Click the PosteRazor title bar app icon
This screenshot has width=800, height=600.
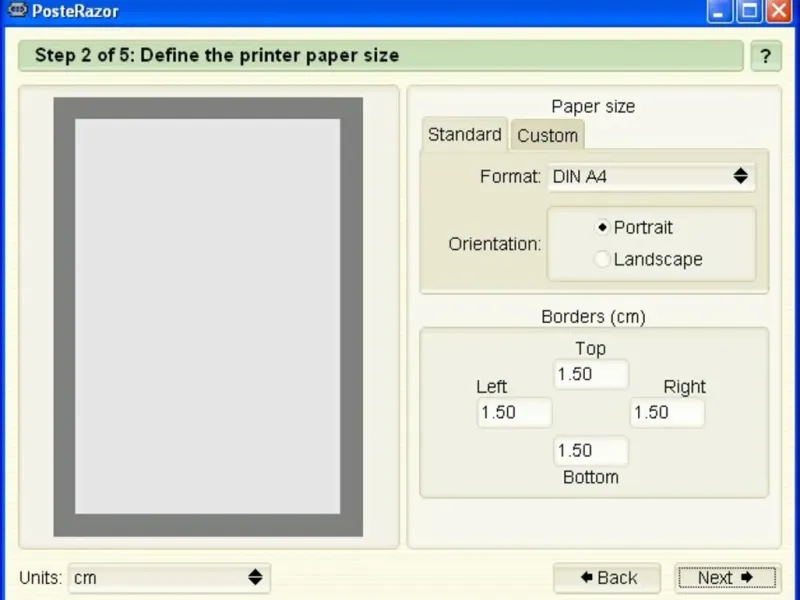point(17,10)
